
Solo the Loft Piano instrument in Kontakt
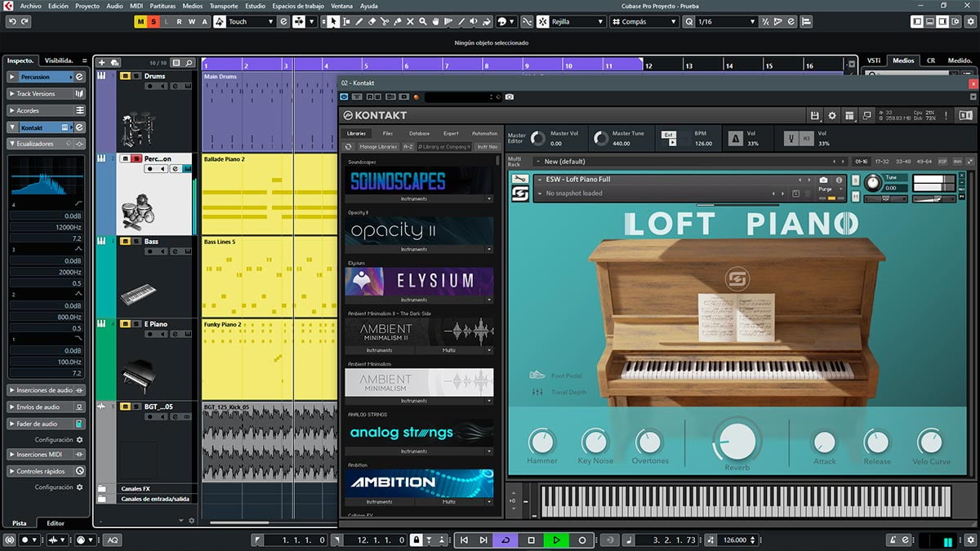tap(855, 180)
